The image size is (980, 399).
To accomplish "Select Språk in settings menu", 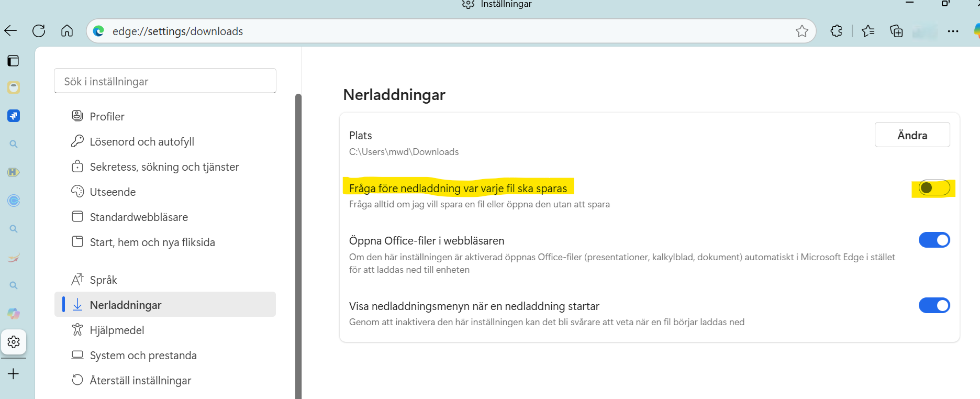I will pyautogui.click(x=103, y=280).
